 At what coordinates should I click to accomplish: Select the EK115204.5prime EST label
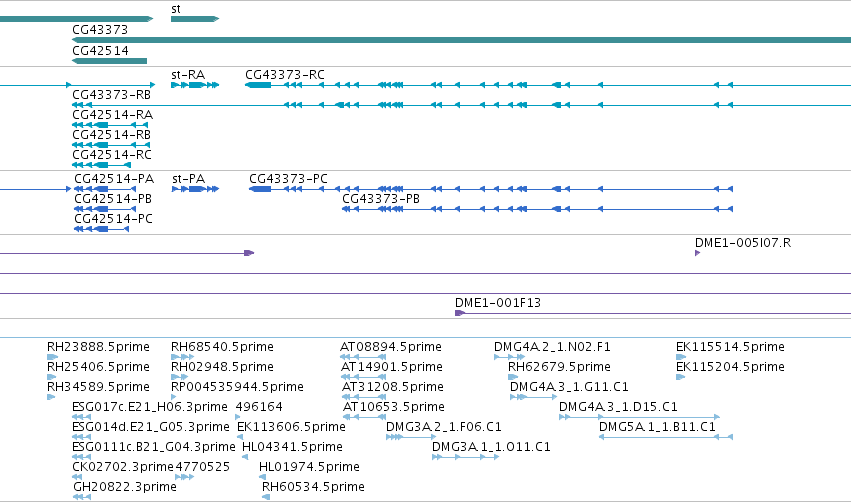pos(730,367)
